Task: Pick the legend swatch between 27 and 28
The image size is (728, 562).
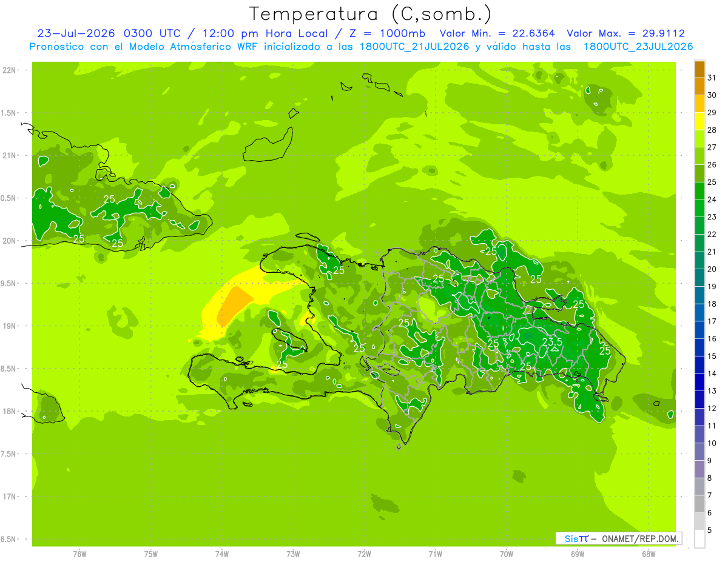Action: pos(699,138)
